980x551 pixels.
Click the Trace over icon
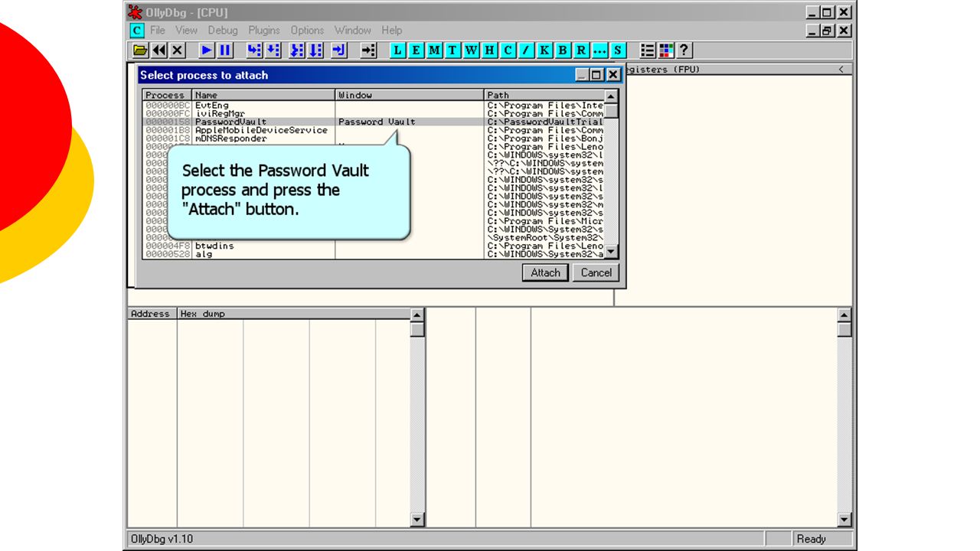(x=315, y=50)
